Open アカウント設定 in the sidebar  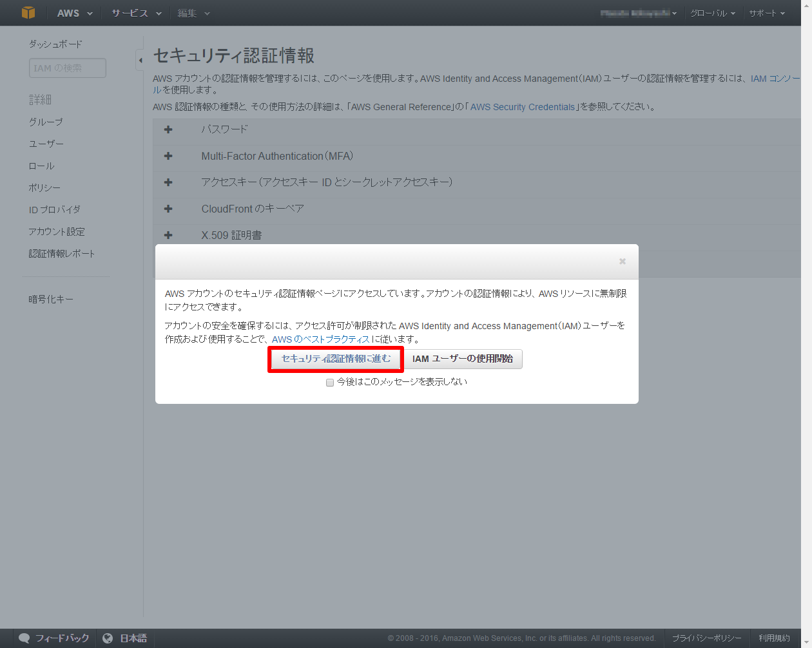tap(57, 231)
